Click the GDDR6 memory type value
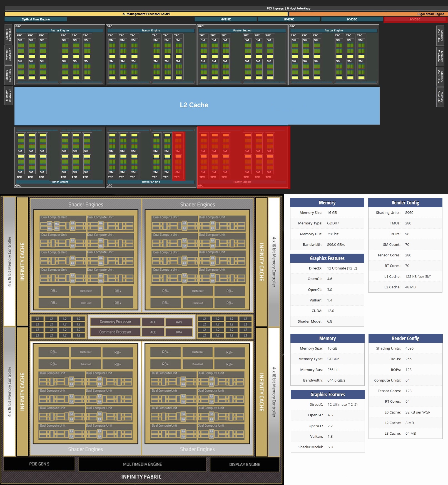Viewport: 448px width, 485px height. coord(333,359)
